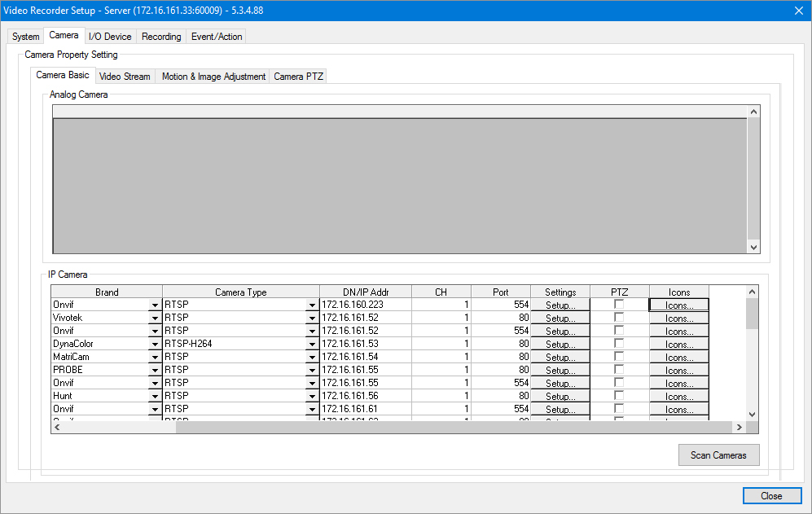Open Camera Type dropdown showing RTSP-H264

(312, 345)
